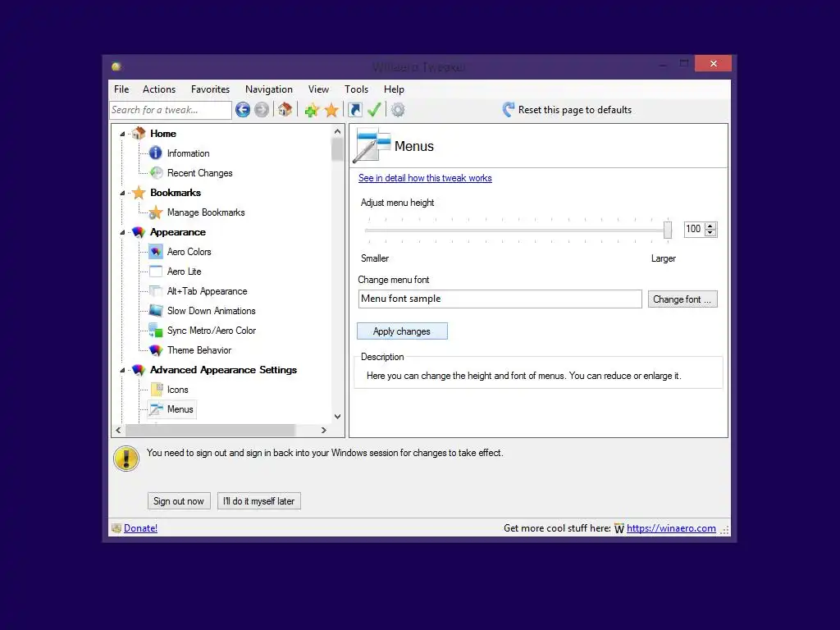This screenshot has height=630, width=840.
Task: Open the View menu
Action: click(319, 89)
